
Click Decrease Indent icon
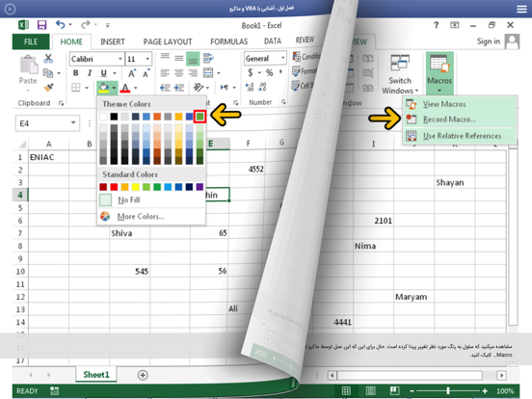[x=165, y=88]
